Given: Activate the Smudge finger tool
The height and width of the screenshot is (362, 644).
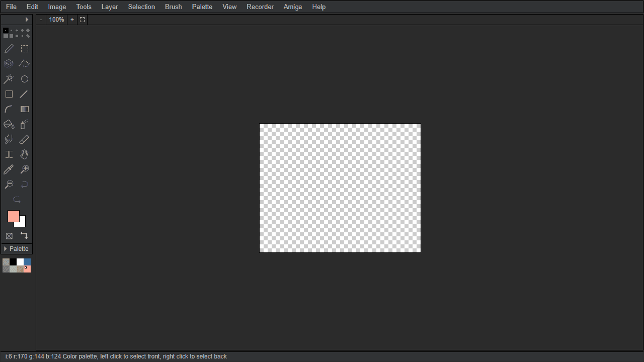Looking at the screenshot, I should click(x=9, y=139).
